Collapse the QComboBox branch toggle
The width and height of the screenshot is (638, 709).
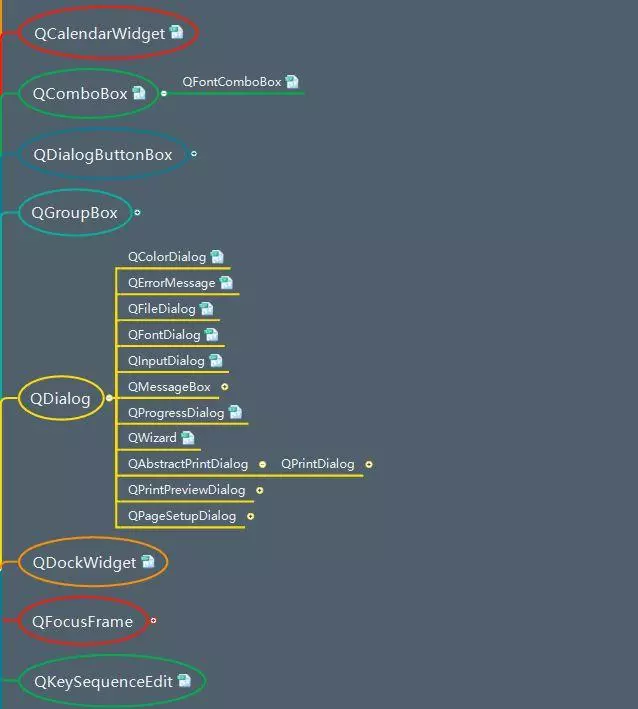click(164, 93)
